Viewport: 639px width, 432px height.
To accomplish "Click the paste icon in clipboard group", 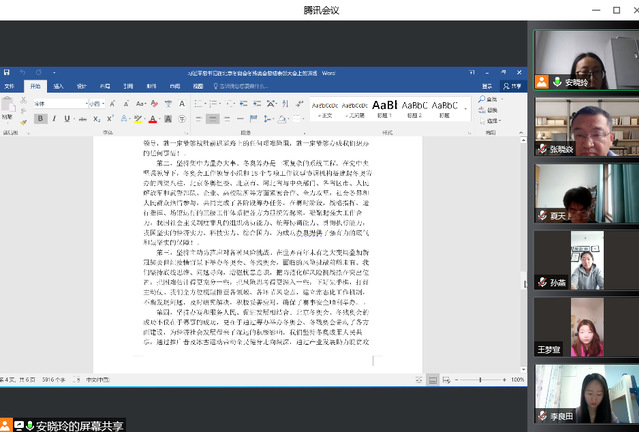I will (x=10, y=108).
